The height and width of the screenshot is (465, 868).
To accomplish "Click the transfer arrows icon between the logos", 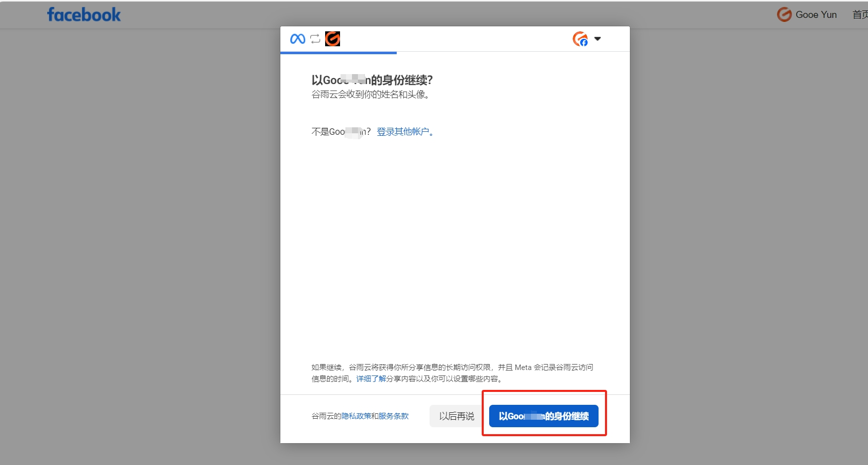I will pos(314,38).
